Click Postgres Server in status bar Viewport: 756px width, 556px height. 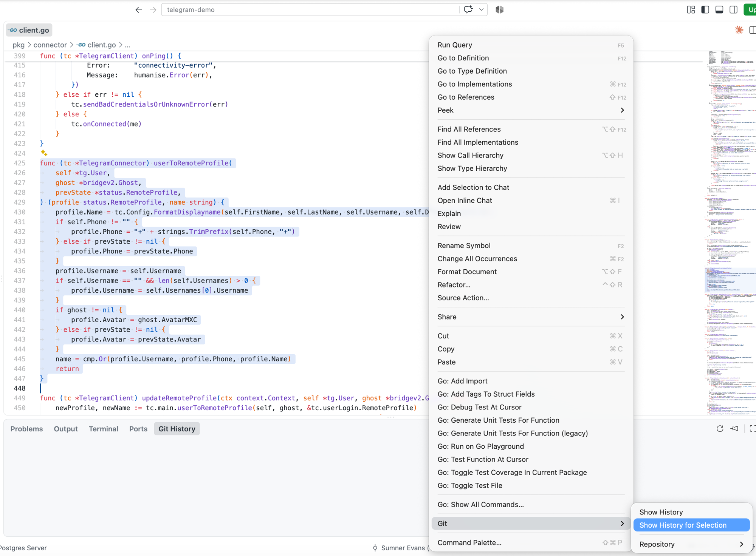click(23, 548)
